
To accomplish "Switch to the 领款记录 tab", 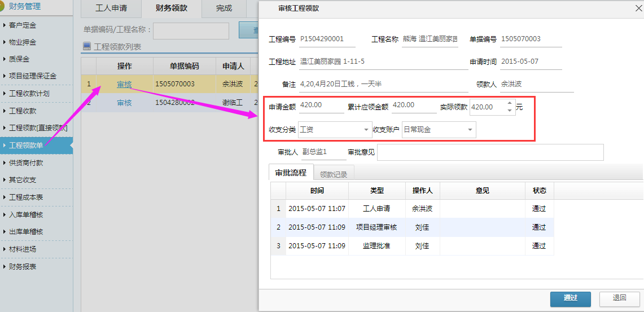I will (334, 174).
